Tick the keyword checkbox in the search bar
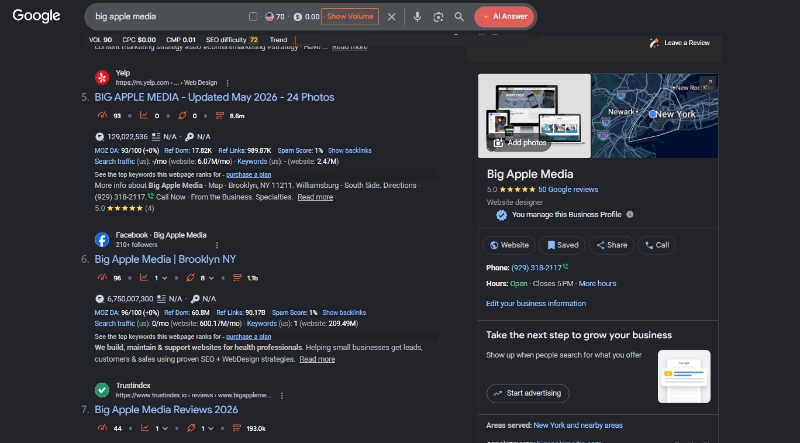Viewport: 800px width, 443px height. pyautogui.click(x=253, y=17)
